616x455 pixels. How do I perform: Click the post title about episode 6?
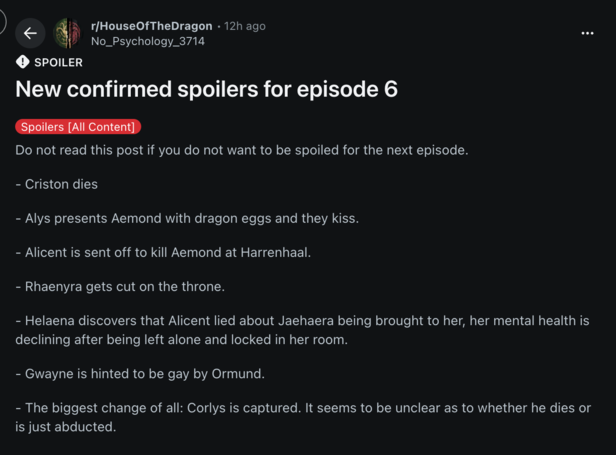pyautogui.click(x=207, y=89)
